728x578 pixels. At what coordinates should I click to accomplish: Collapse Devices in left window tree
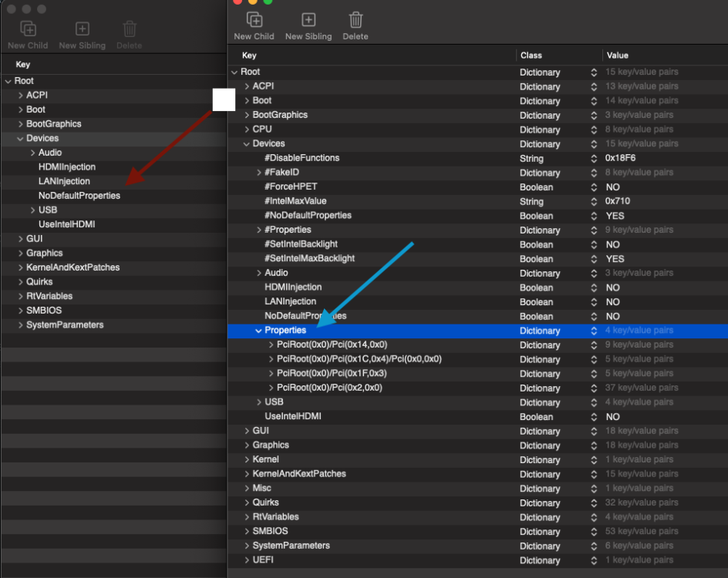tap(20, 138)
